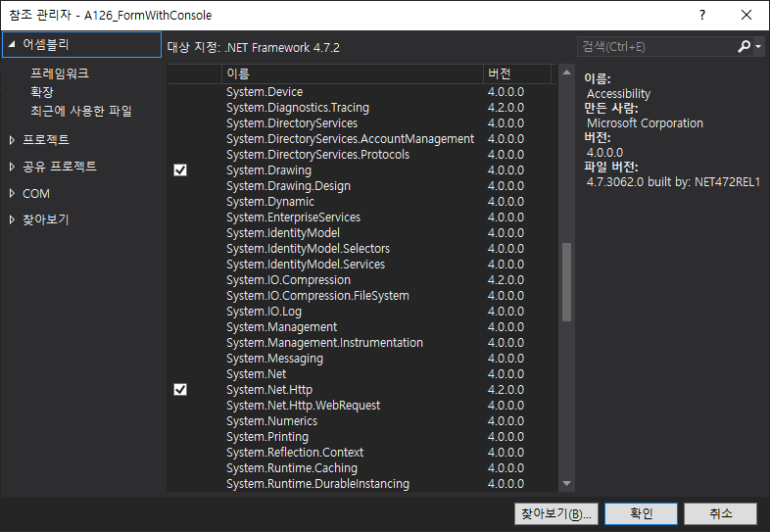This screenshot has height=532, width=770.
Task: Select System.Dynamic row
Action: pos(361,202)
